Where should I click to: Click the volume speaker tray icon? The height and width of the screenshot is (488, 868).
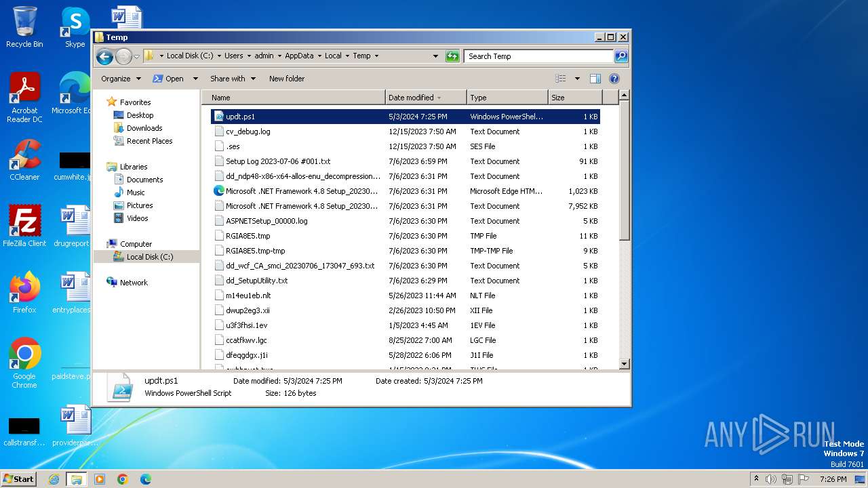click(771, 479)
